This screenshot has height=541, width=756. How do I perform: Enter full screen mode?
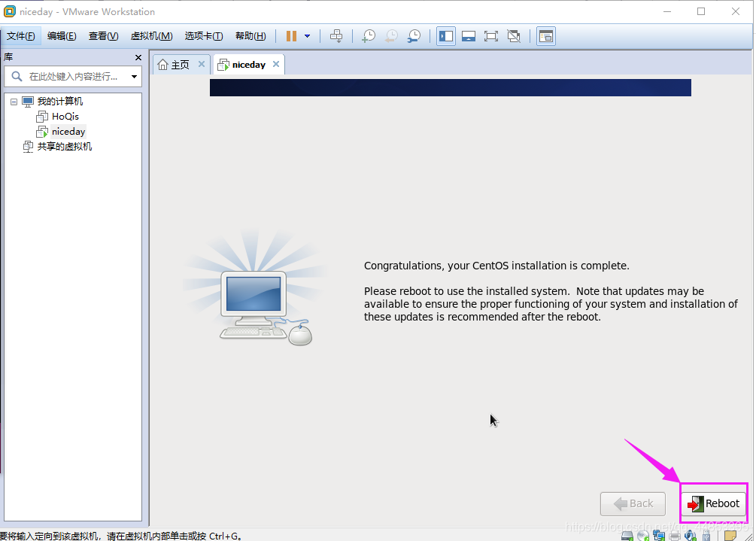click(490, 36)
